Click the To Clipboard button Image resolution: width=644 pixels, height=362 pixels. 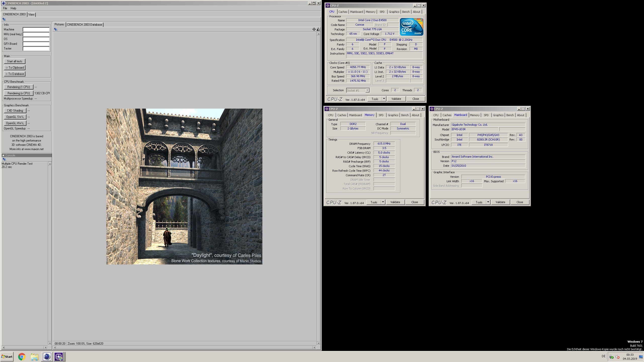[15, 68]
